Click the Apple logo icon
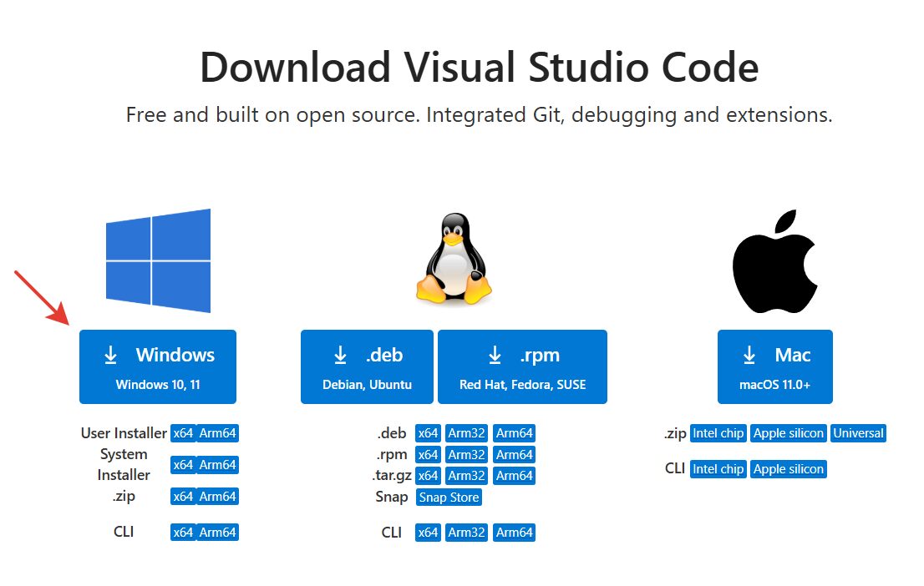 [x=775, y=261]
